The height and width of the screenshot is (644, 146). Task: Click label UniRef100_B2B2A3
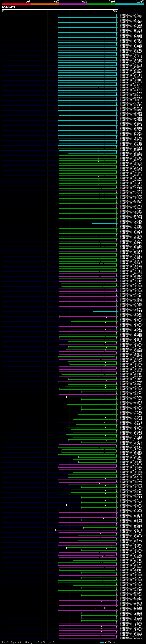click(x=131, y=608)
